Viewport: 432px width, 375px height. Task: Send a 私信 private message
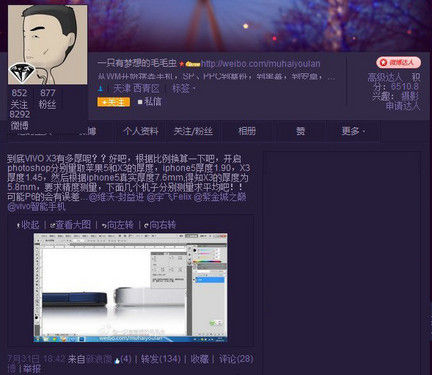point(150,102)
